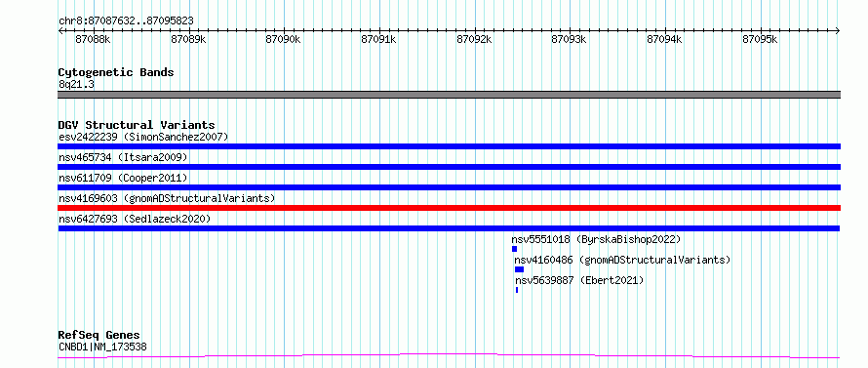Viewport: 868px width, 368px height.
Task: Click the DGV Structural Variants track heading
Action: [x=137, y=125]
